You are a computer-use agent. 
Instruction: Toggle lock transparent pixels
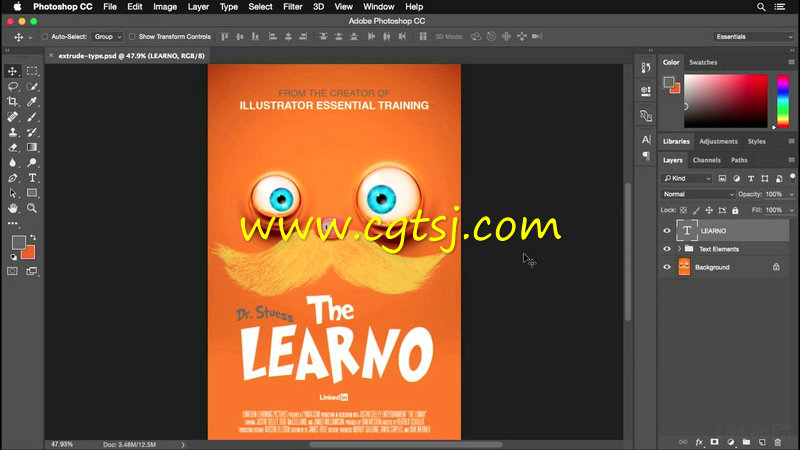[x=683, y=210]
